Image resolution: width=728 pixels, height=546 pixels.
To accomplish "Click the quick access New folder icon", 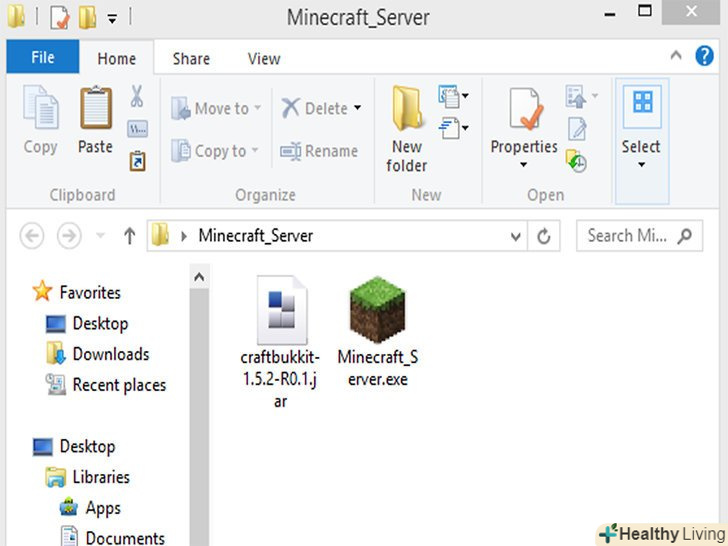I will (x=87, y=17).
